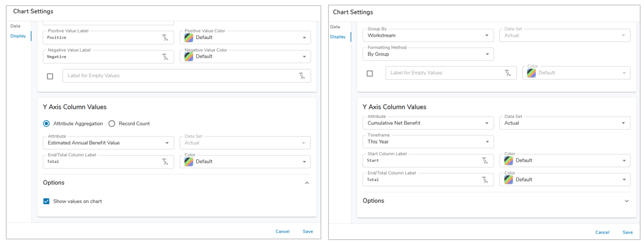Open formula editor for Label for Empty Values in left dialog
Image resolution: width=644 pixels, height=244 pixels.
[x=302, y=76]
